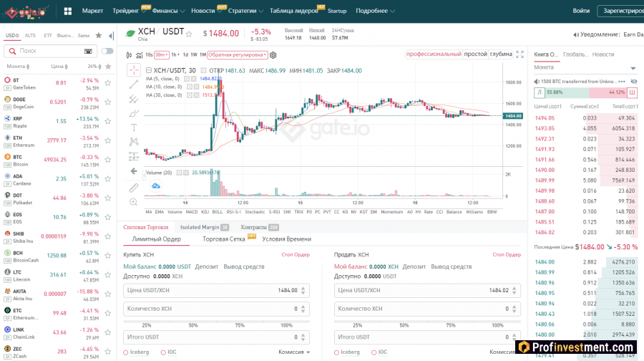The height and width of the screenshot is (361, 644).
Task: Click Войти login button
Action: [x=581, y=11]
